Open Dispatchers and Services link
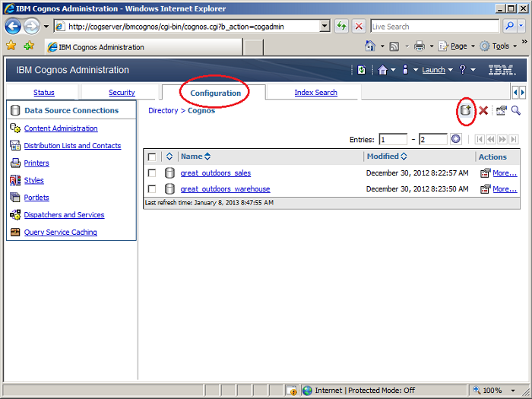This screenshot has height=399, width=532. click(x=64, y=215)
